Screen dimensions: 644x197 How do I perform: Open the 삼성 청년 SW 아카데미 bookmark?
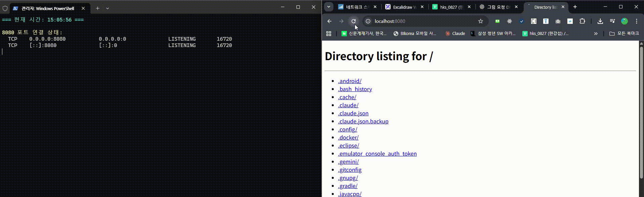click(493, 34)
